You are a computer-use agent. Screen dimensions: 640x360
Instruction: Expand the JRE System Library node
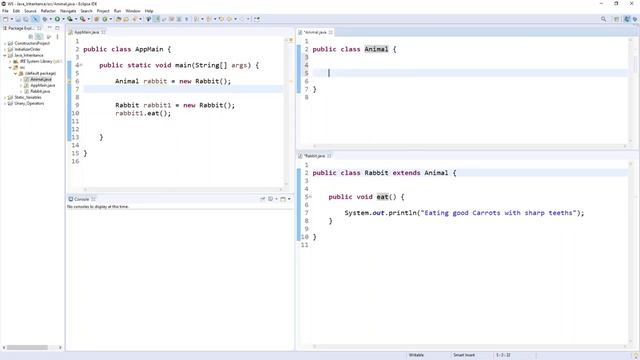(10, 61)
